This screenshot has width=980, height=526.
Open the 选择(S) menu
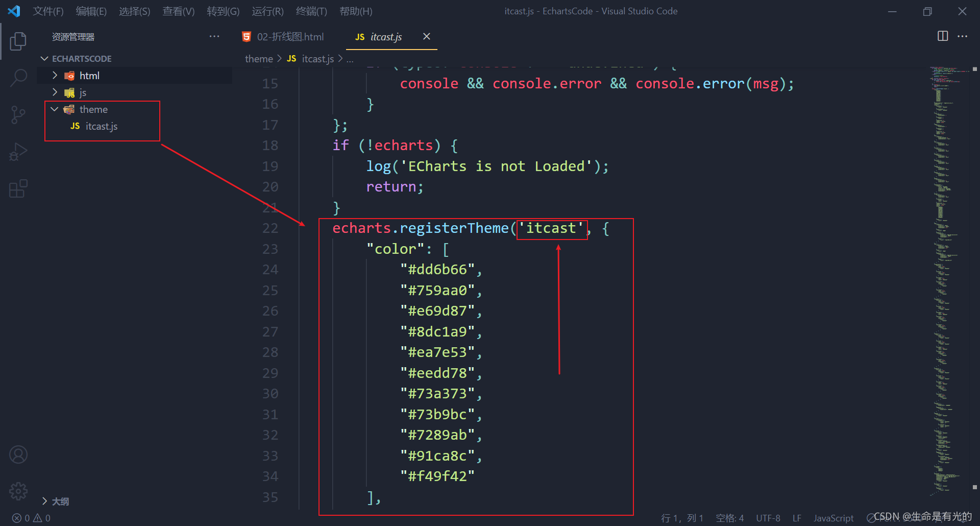pos(135,11)
